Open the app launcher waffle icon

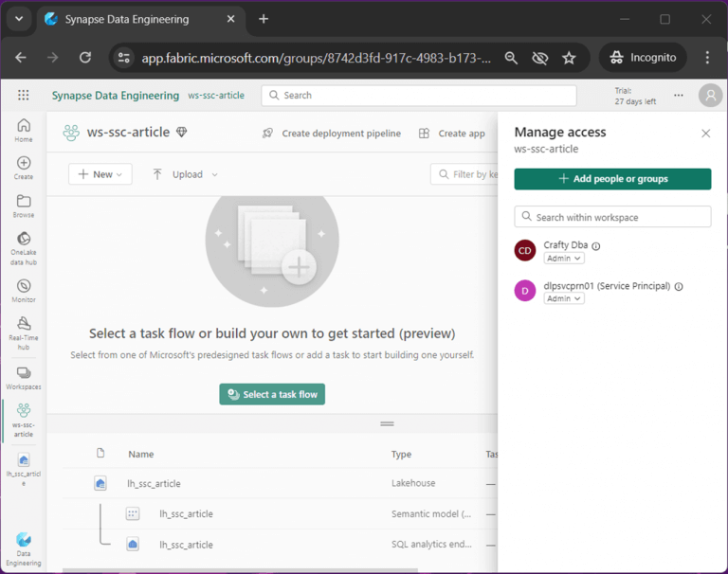tap(24, 95)
